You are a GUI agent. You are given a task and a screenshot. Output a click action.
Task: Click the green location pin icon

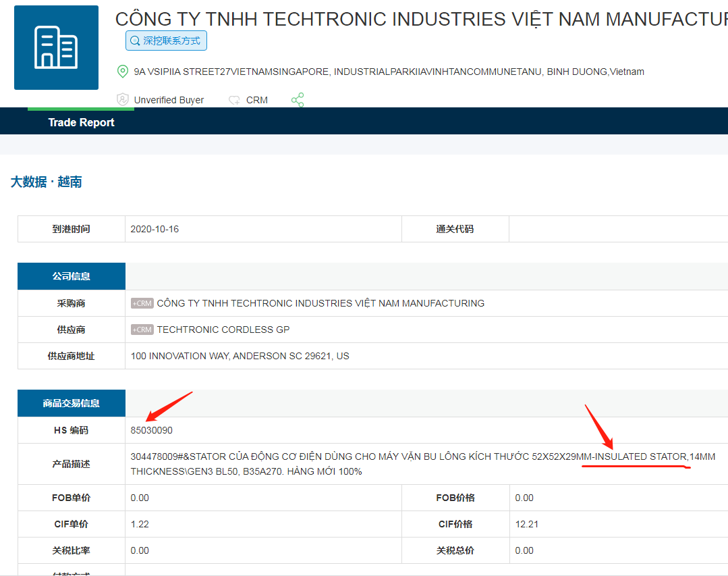122,71
